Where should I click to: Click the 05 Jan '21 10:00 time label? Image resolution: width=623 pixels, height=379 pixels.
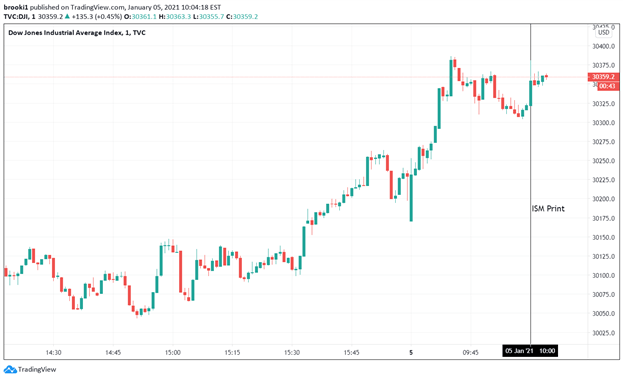point(530,351)
